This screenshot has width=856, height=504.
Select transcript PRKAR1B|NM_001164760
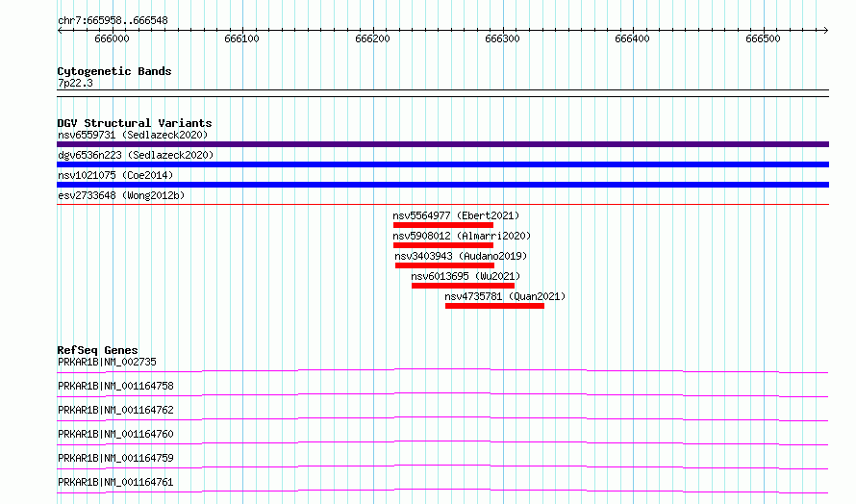(115, 434)
